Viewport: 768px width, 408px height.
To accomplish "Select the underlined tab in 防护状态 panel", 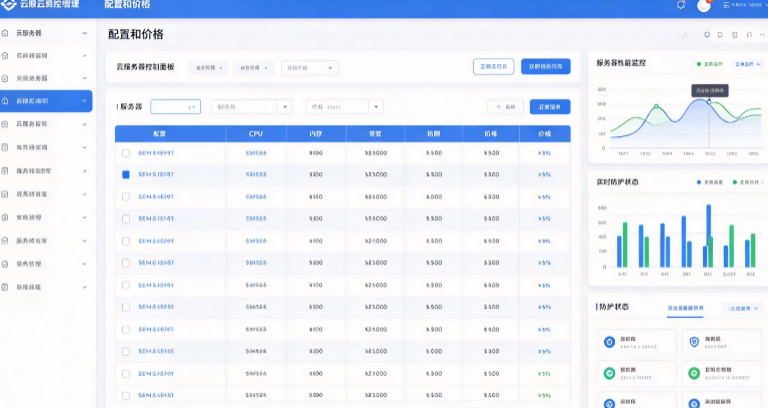I will click(685, 309).
